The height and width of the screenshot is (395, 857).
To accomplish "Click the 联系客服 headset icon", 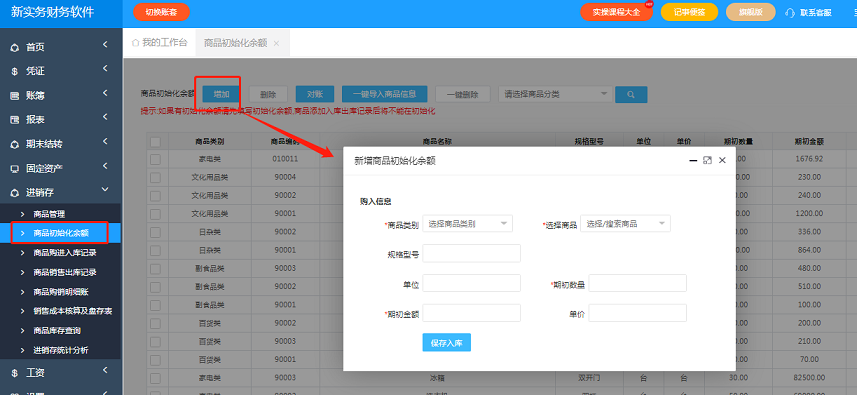I will 789,13.
